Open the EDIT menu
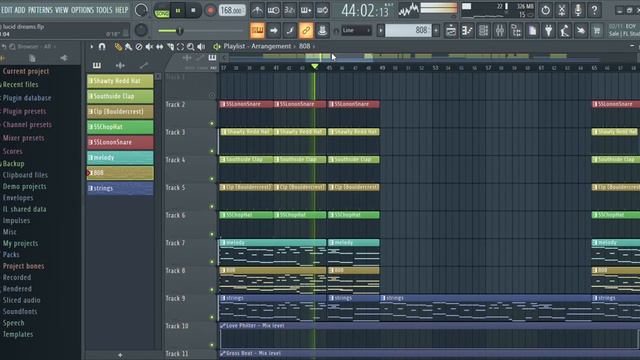640x360 pixels. point(7,10)
